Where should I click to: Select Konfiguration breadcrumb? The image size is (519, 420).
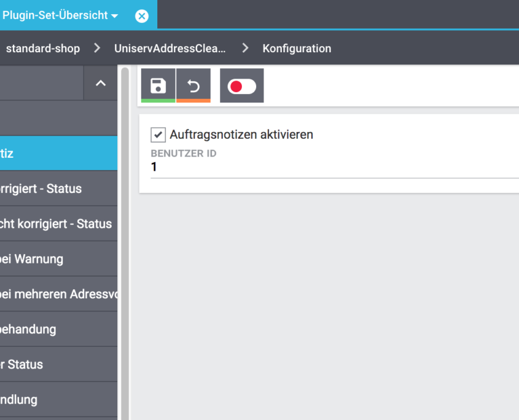(297, 49)
